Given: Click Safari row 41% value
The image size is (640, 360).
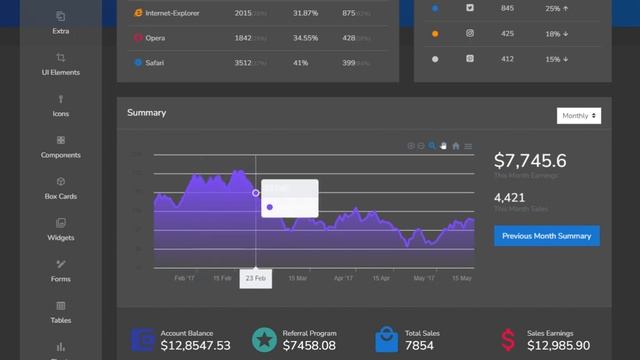Looking at the screenshot, I should (x=300, y=63).
